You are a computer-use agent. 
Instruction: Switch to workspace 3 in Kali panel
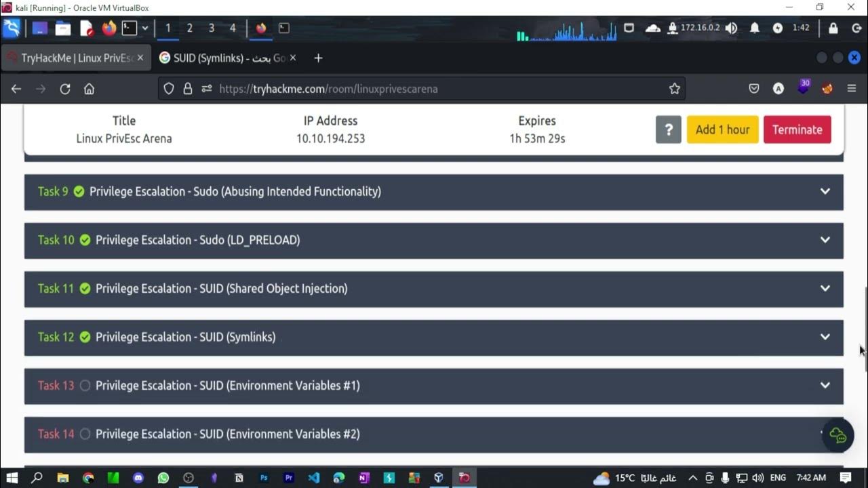click(211, 28)
